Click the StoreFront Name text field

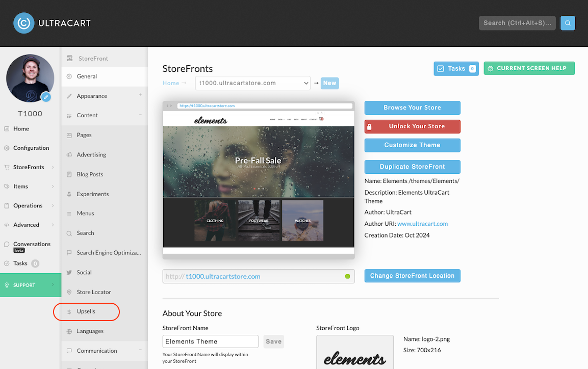(211, 341)
